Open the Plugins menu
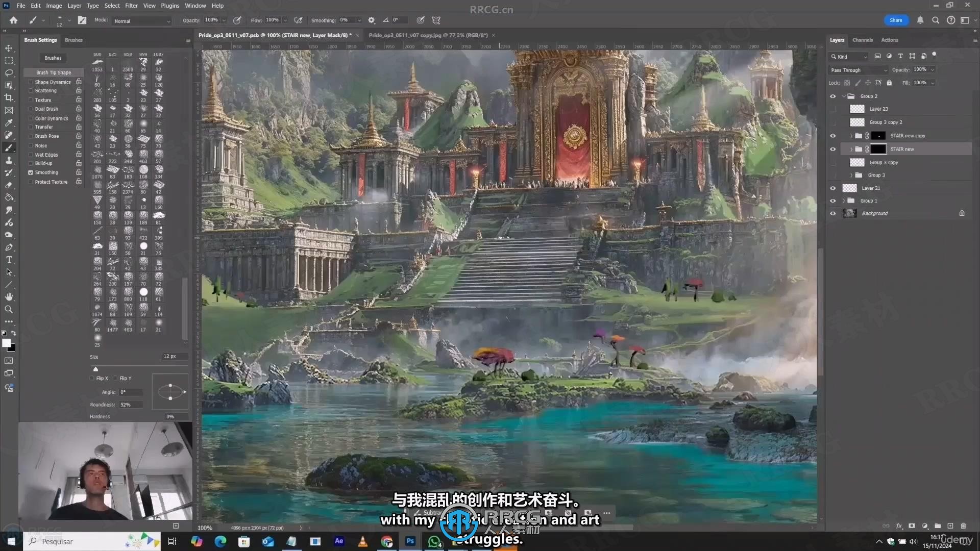Image resolution: width=980 pixels, height=551 pixels. (x=170, y=6)
